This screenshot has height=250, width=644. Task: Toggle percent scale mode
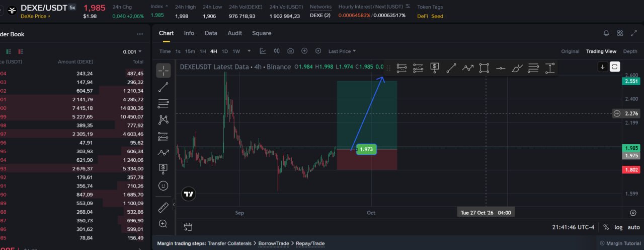tap(606, 227)
